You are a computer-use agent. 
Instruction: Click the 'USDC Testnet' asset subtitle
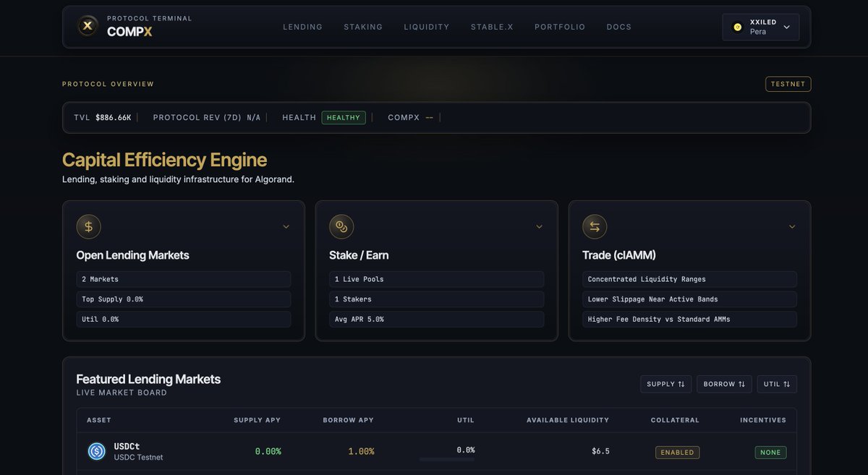138,457
